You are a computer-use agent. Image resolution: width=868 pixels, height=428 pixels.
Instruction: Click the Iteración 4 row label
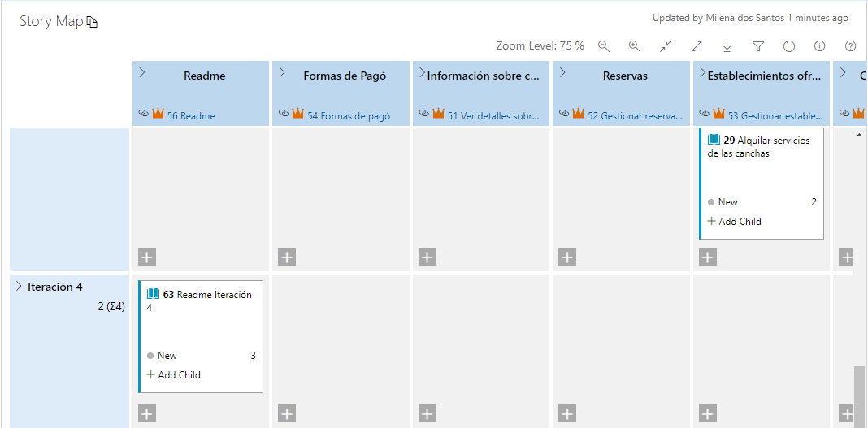coord(54,287)
